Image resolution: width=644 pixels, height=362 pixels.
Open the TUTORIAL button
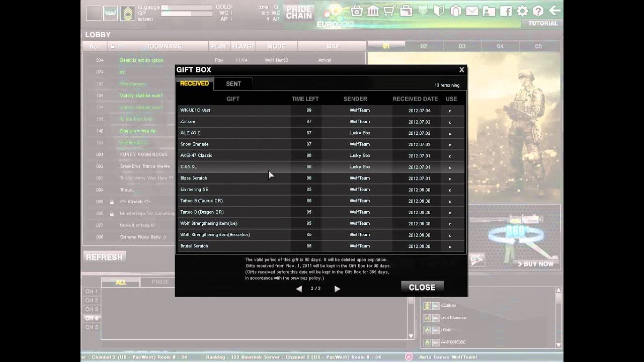click(543, 24)
